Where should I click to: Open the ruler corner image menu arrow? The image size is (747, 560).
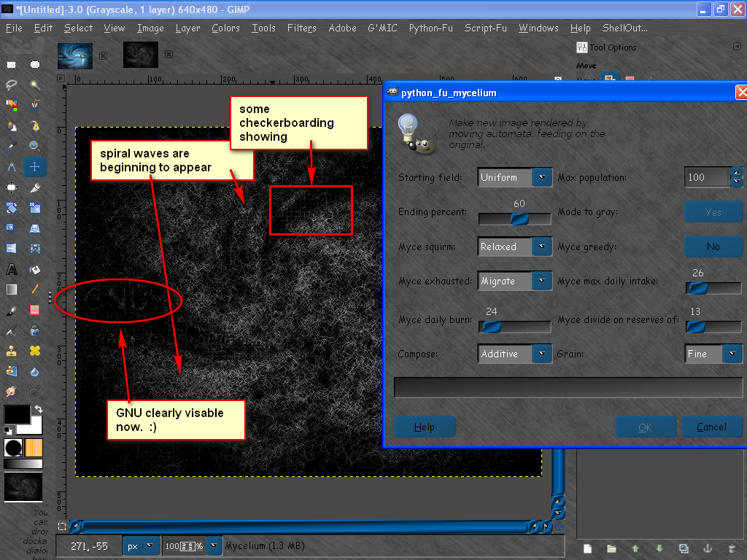pos(61,78)
